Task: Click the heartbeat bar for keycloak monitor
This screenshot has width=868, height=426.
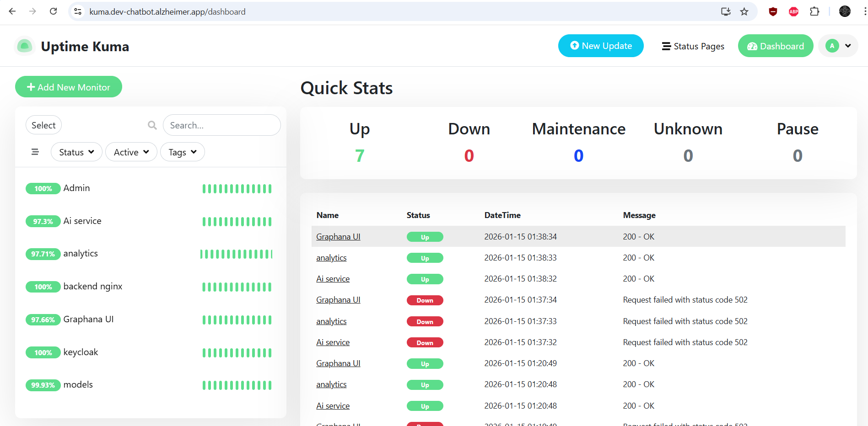Action: 237,352
